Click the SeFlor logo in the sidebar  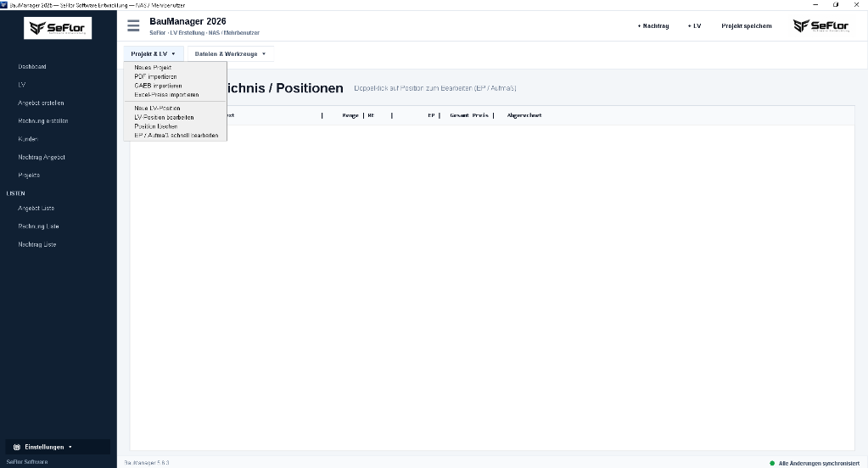coord(58,28)
